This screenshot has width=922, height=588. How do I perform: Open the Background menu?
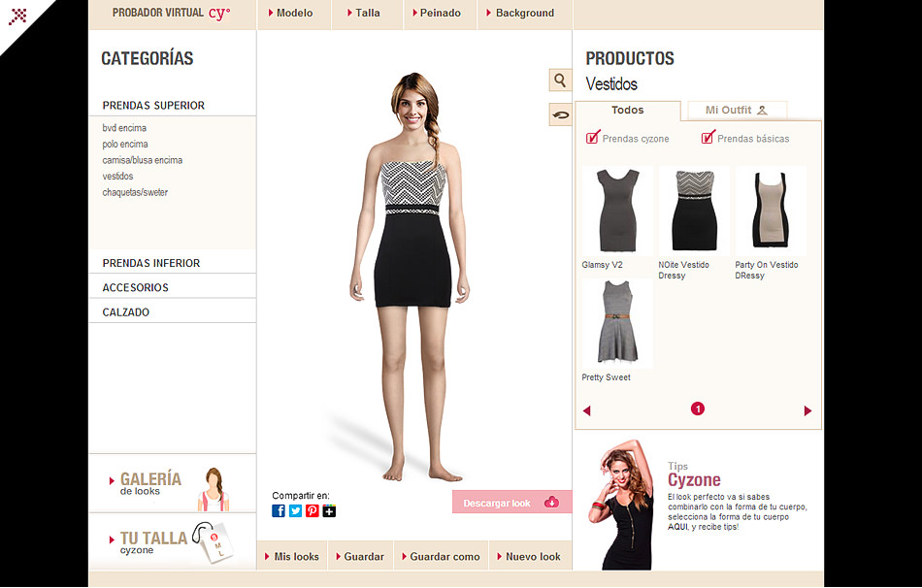click(x=524, y=14)
